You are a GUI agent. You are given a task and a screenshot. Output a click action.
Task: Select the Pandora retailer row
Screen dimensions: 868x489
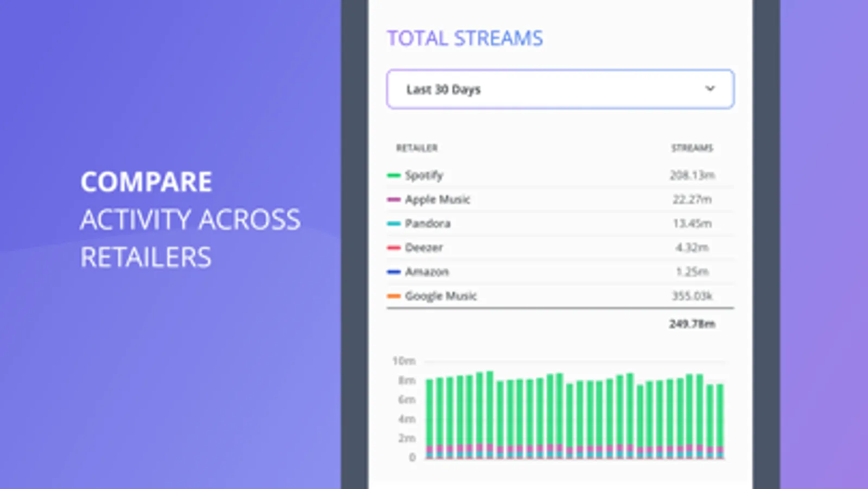(560, 223)
